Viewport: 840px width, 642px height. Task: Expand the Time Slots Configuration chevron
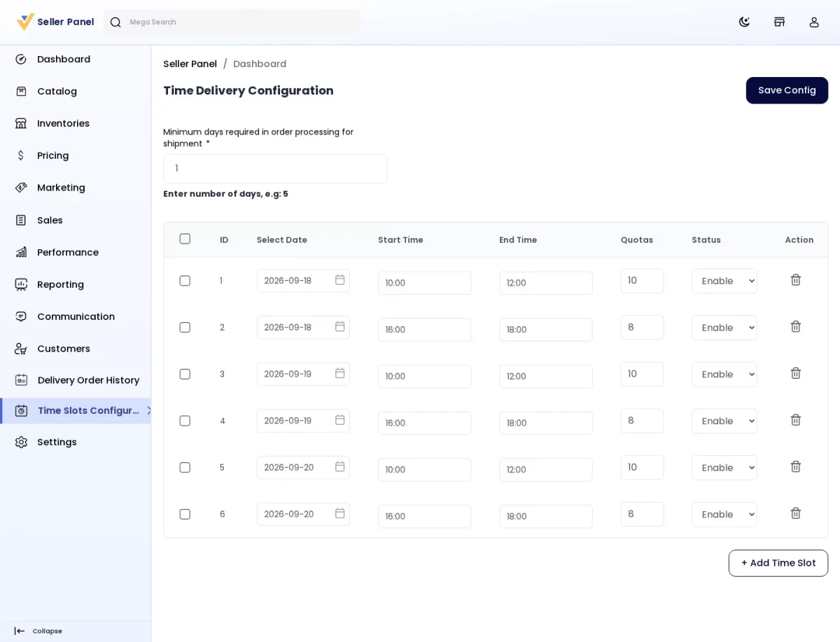point(149,410)
